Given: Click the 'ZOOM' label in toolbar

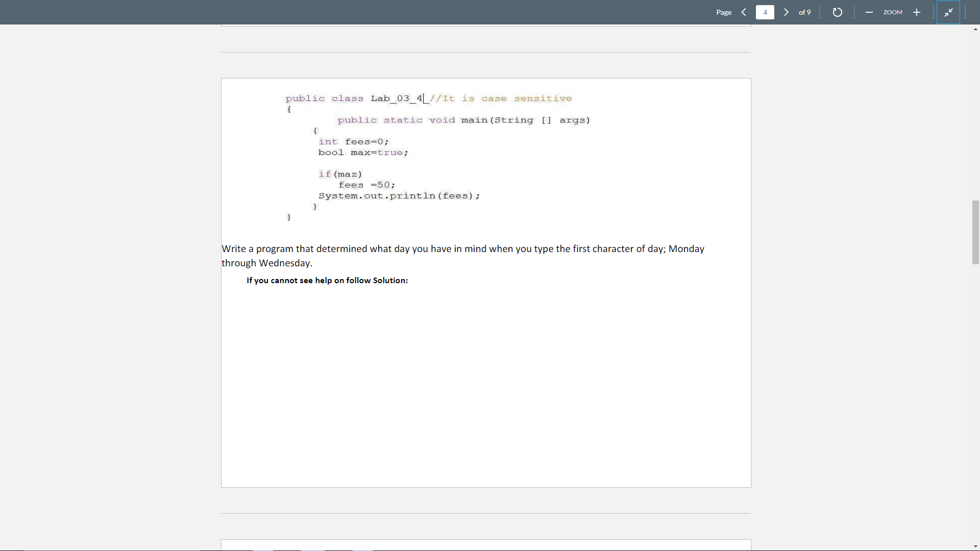Looking at the screenshot, I should pos(893,12).
